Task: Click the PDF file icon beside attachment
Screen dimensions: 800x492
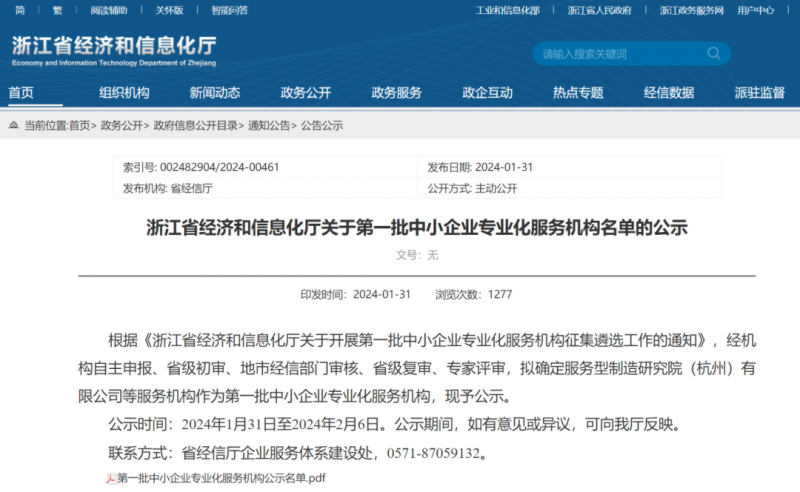Action: tap(111, 479)
